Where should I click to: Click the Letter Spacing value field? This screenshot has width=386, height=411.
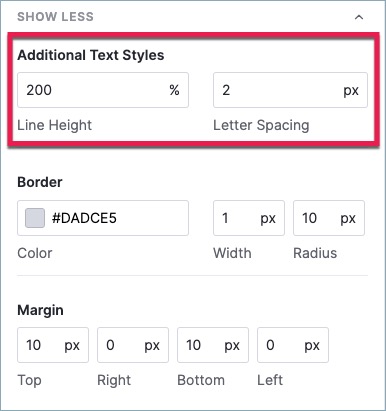point(290,90)
